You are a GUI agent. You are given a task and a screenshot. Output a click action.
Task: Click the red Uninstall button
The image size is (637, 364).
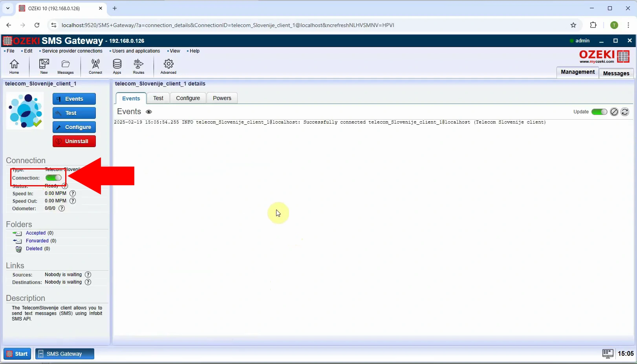point(74,141)
